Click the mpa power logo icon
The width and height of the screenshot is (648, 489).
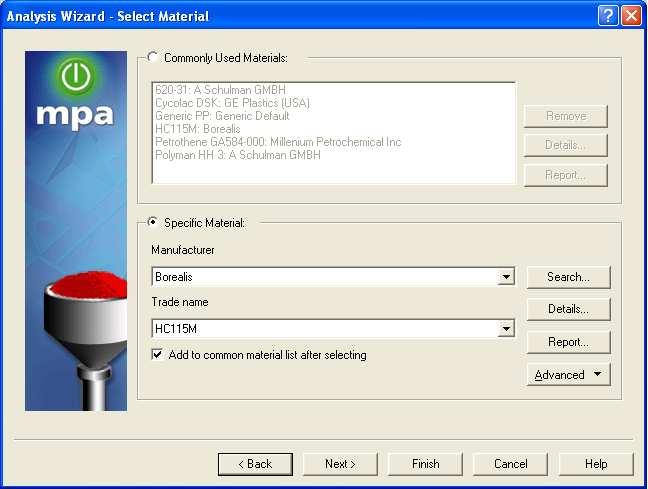76,76
